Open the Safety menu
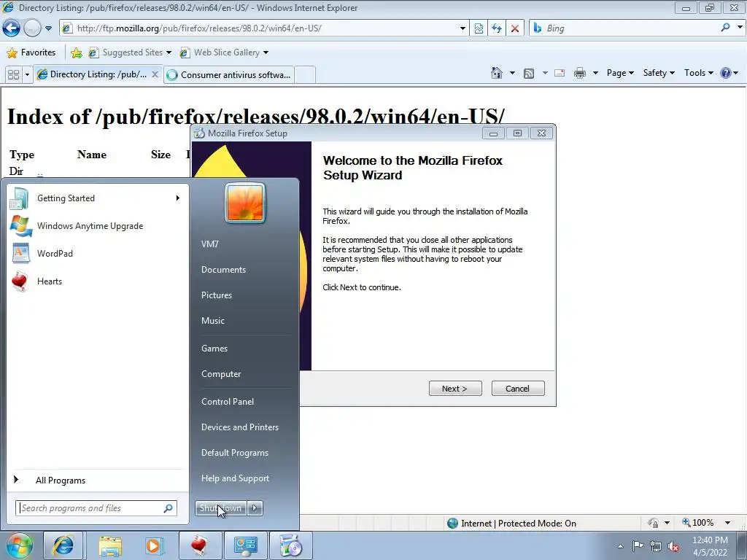Image resolution: width=747 pixels, height=560 pixels. coord(659,73)
